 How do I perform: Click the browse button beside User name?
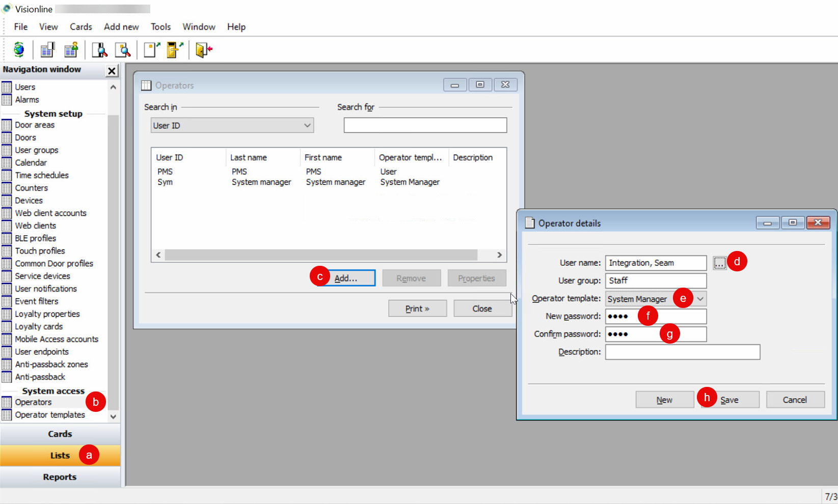[x=719, y=263]
